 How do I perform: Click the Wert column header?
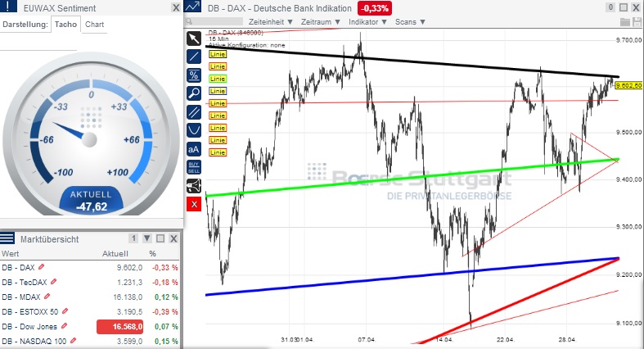11,253
